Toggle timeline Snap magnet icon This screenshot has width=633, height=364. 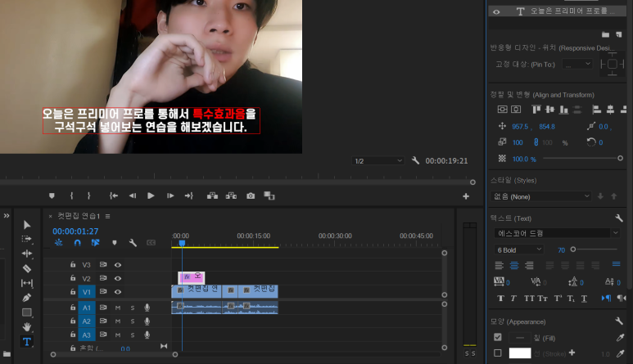[x=78, y=243]
